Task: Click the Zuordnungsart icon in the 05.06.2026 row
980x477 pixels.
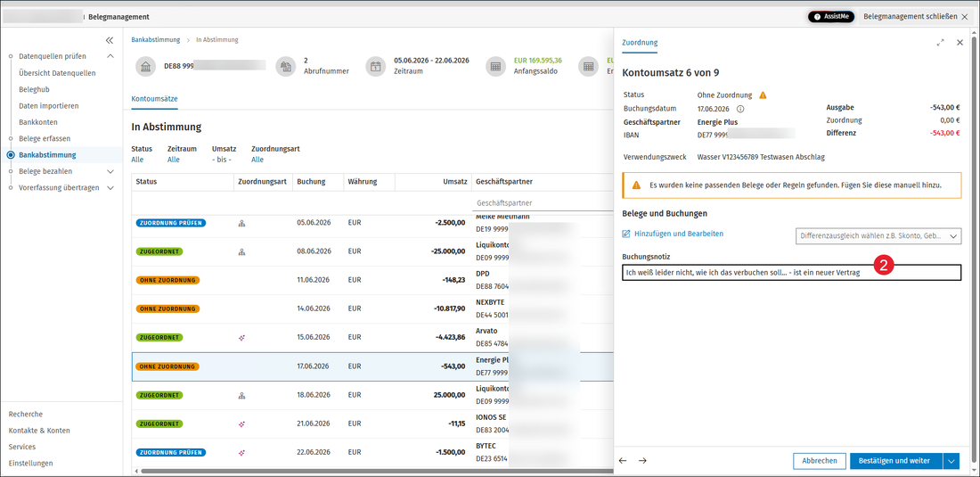Action: (x=241, y=223)
